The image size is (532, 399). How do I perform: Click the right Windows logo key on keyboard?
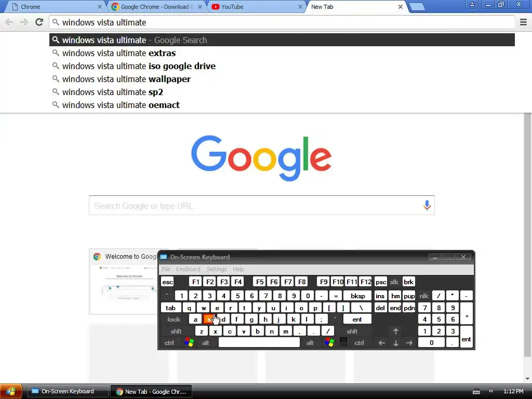point(329,342)
